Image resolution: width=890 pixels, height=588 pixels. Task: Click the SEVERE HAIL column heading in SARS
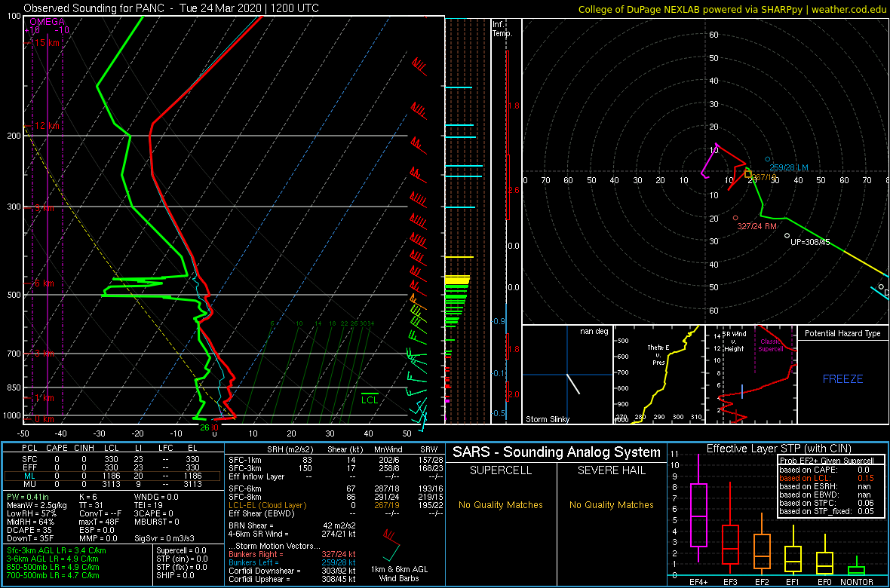coord(612,471)
